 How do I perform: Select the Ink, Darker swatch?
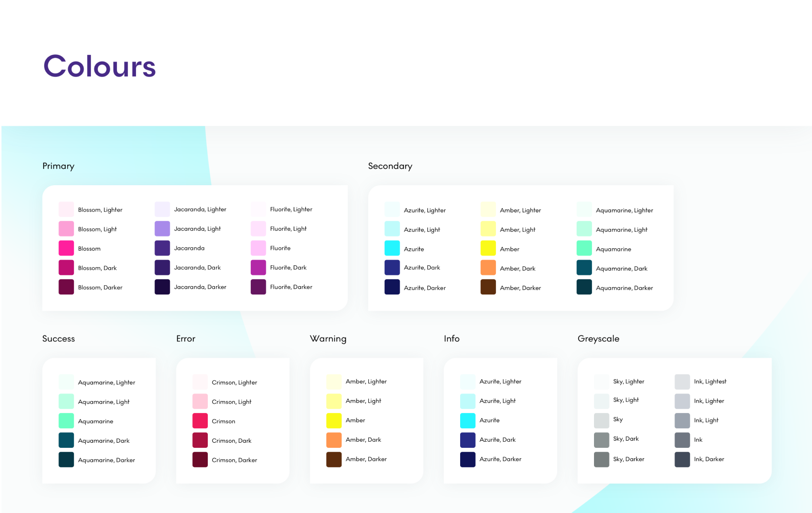[x=682, y=460]
